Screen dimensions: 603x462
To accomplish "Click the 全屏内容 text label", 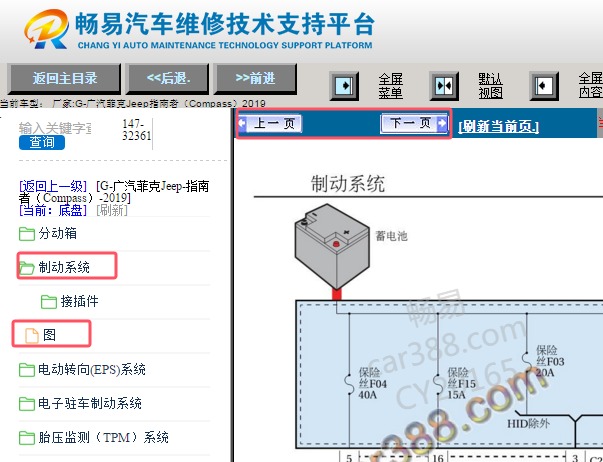I will 591,85.
